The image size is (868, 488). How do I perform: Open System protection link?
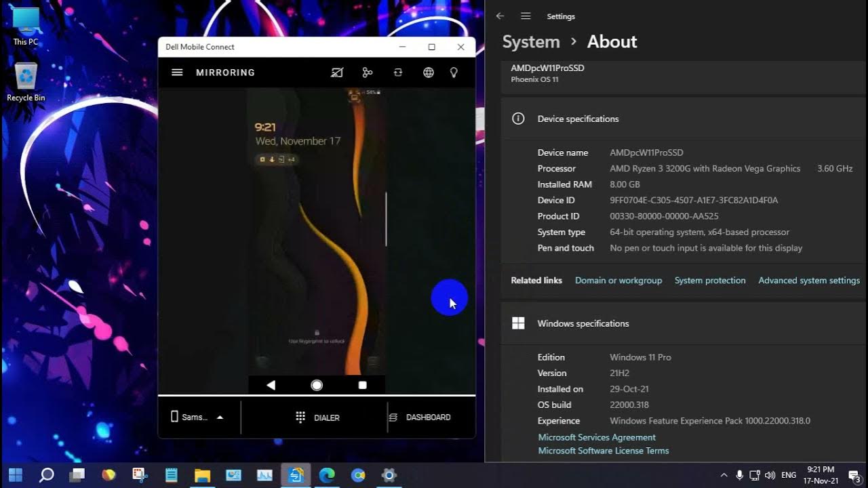coord(710,281)
